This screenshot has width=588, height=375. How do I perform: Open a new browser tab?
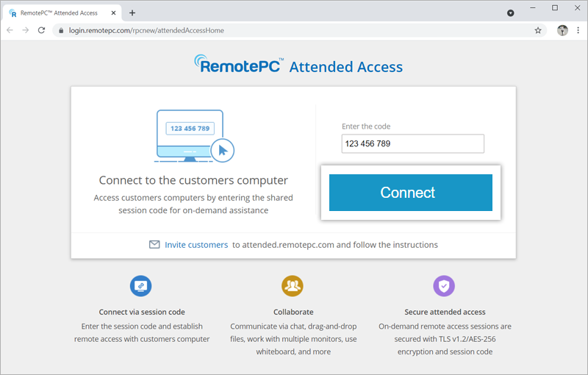click(x=132, y=12)
